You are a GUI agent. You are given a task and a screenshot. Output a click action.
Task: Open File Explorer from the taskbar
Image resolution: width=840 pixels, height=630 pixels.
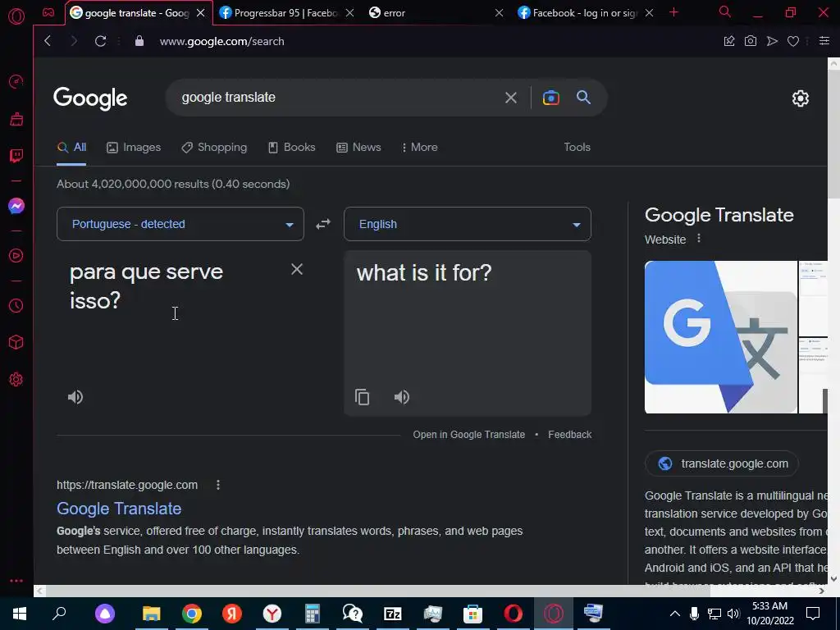[152, 614]
